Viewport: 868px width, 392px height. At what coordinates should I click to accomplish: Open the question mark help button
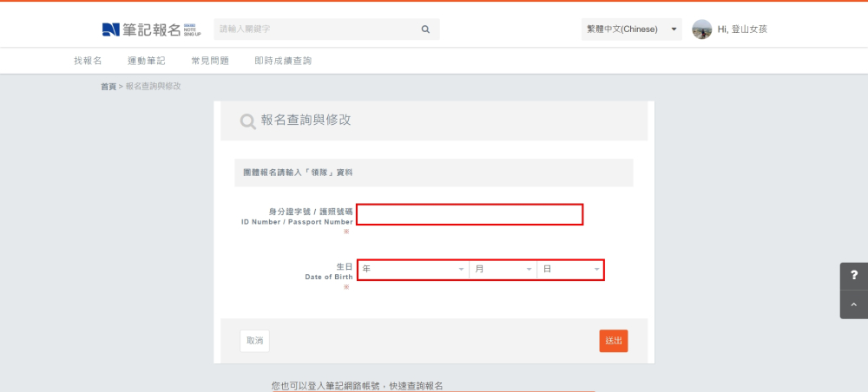853,276
